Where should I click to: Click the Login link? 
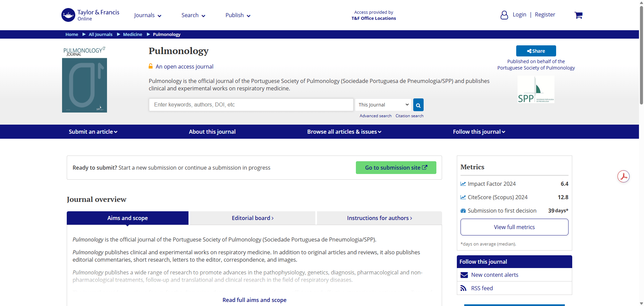tap(520, 15)
